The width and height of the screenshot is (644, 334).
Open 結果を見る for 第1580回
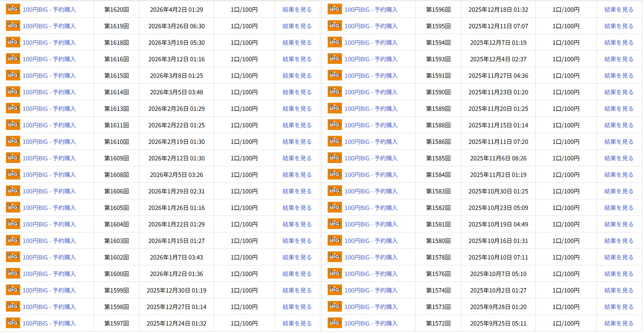click(619, 241)
